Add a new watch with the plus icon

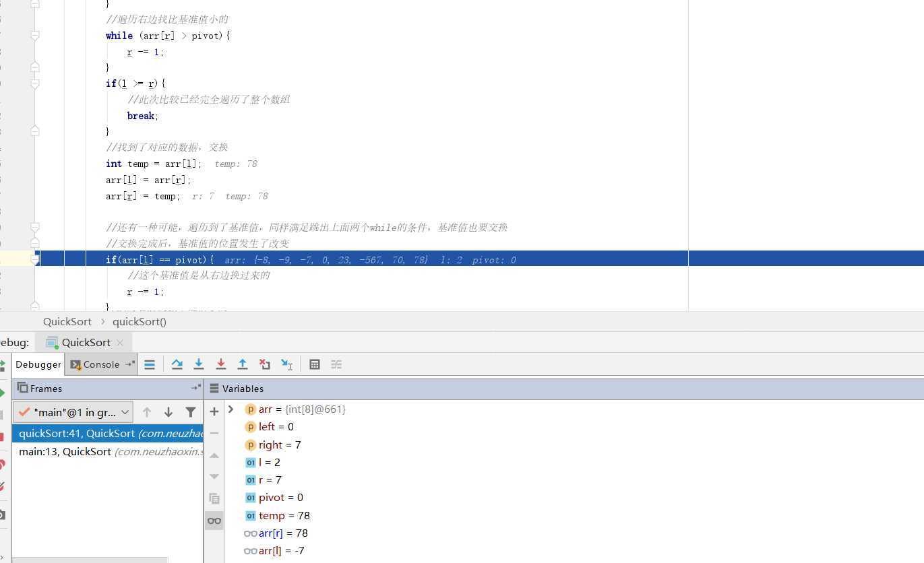click(214, 411)
